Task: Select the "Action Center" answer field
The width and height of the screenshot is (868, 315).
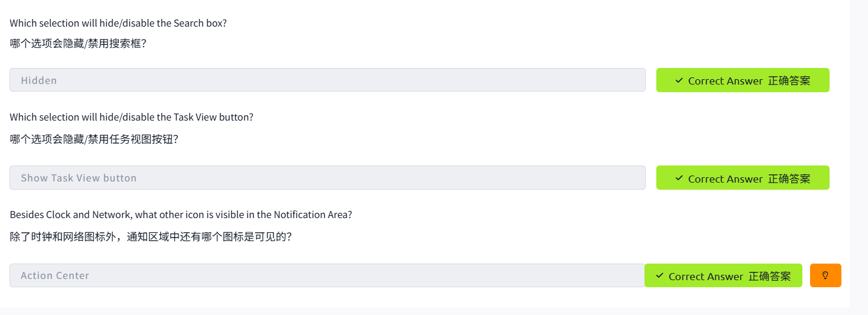Action: click(x=327, y=275)
